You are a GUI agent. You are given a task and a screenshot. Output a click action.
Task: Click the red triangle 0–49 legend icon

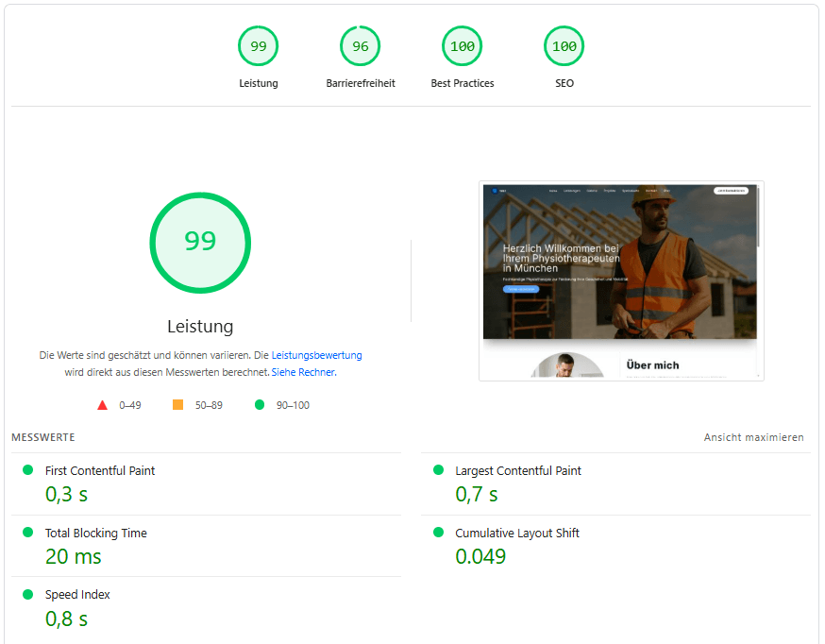[102, 405]
